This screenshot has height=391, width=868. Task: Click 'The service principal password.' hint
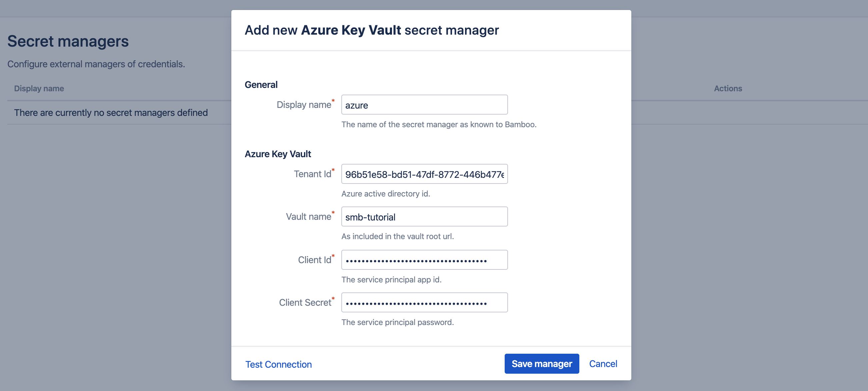(x=397, y=323)
